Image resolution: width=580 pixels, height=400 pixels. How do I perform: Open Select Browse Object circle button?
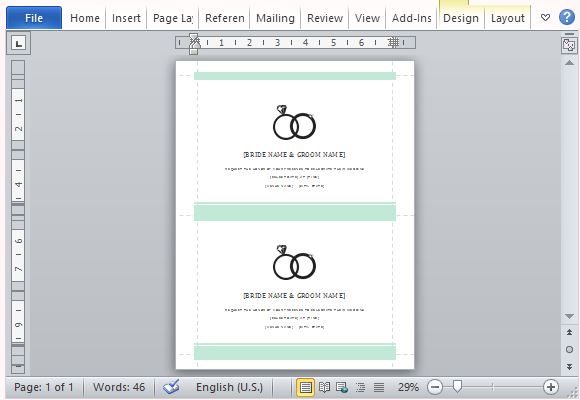click(570, 349)
